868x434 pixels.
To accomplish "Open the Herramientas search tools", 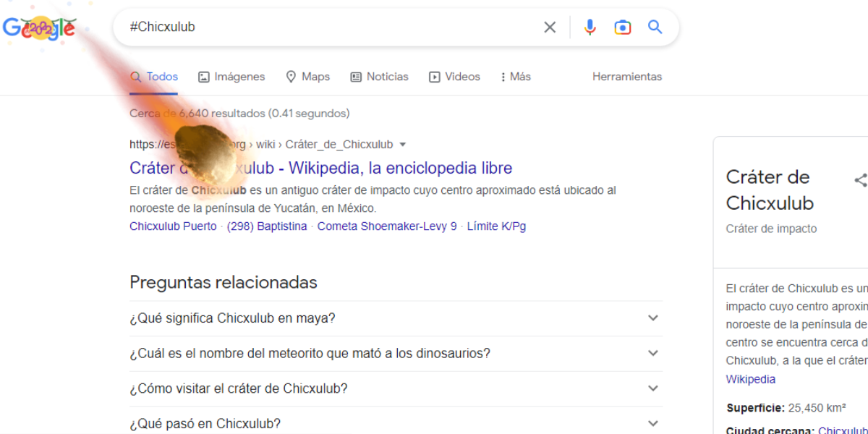I will (x=627, y=77).
